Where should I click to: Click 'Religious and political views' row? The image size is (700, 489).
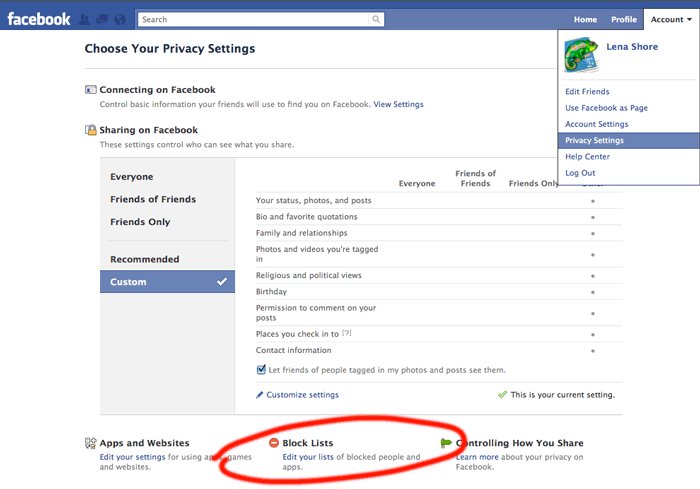coord(439,276)
